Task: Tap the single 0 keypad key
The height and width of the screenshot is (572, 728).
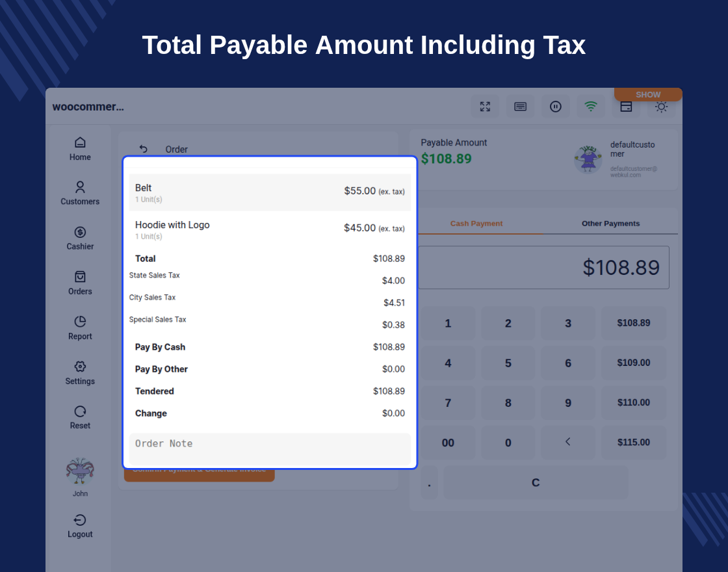Action: pos(508,443)
